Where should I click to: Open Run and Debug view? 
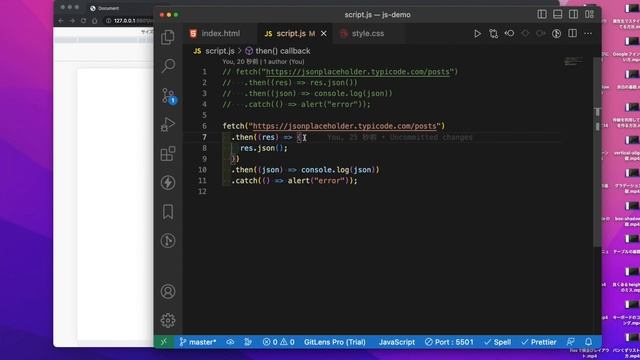[x=168, y=124]
